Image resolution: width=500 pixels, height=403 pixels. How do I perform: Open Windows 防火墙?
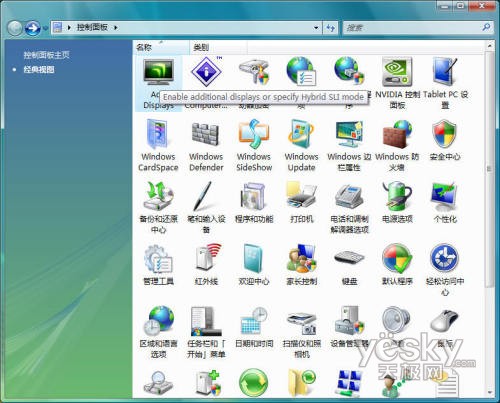point(397,146)
